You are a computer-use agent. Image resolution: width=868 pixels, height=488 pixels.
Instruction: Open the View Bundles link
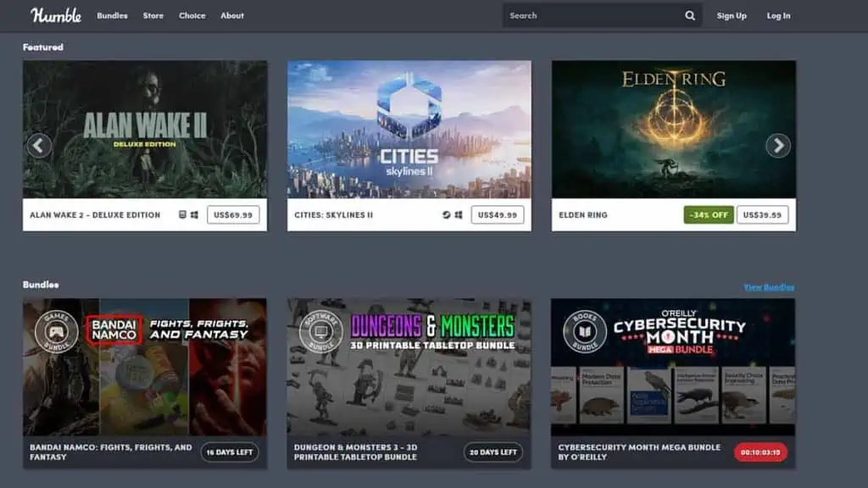coord(767,286)
